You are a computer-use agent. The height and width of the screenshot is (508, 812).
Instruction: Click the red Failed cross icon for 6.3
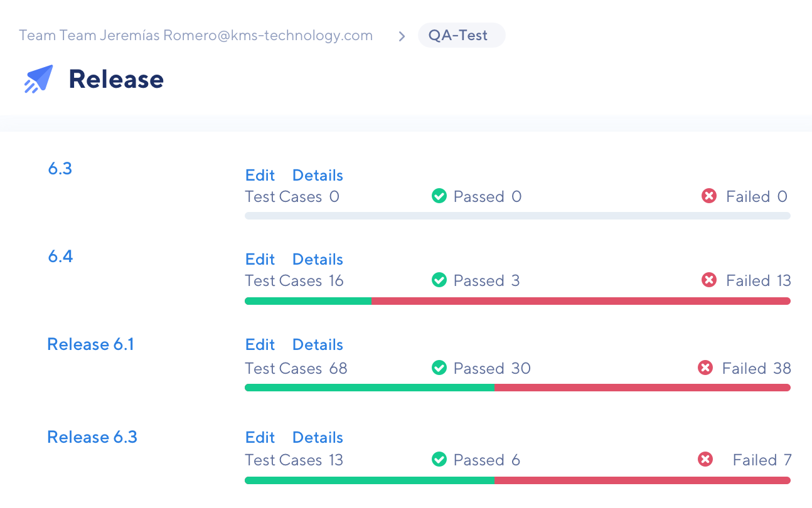pos(709,196)
